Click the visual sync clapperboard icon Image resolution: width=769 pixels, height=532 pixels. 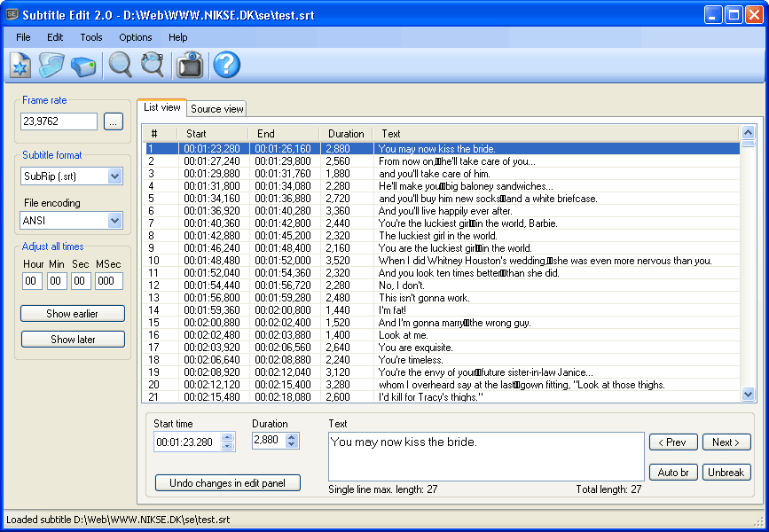[191, 65]
